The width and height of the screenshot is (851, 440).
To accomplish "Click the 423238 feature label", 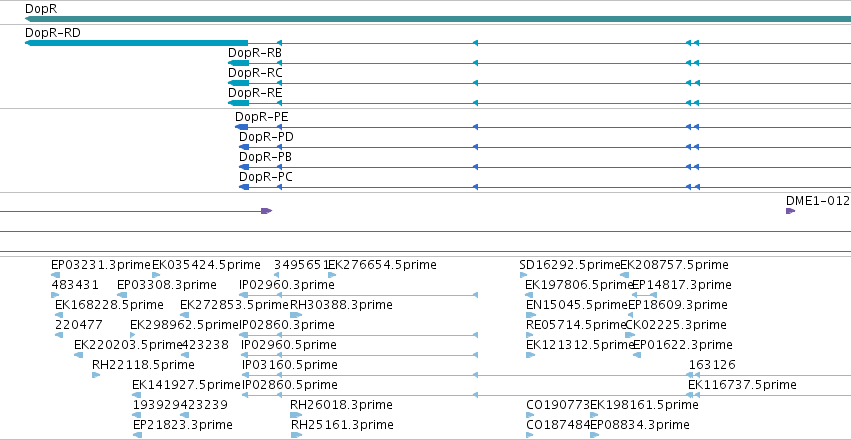I will tap(205, 345).
